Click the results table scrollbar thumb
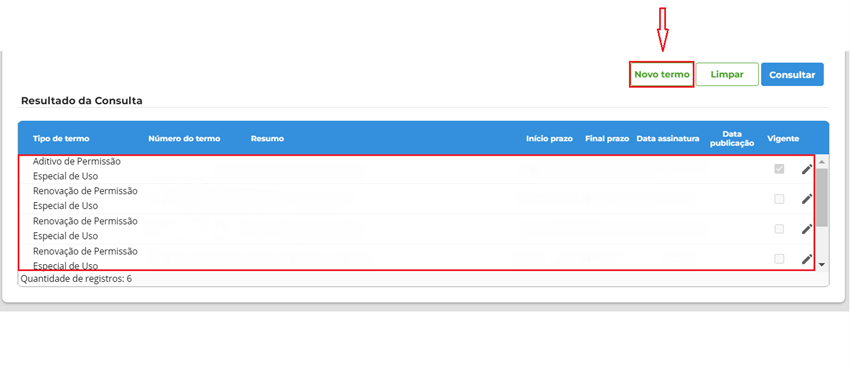This screenshot has width=850, height=369. click(x=822, y=197)
